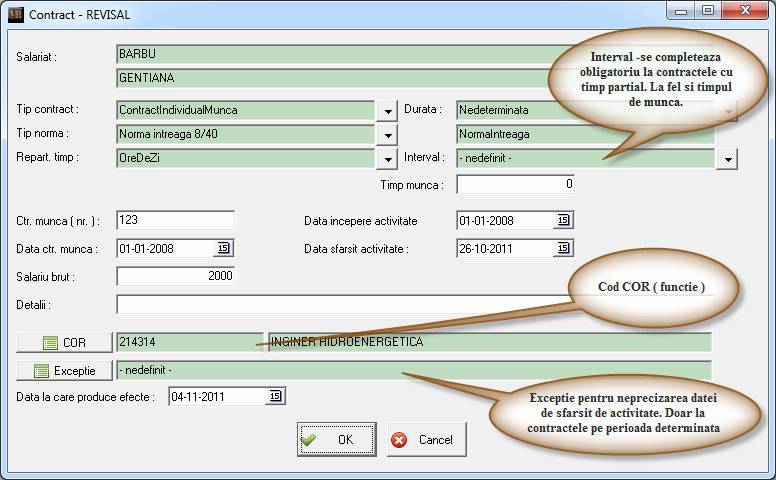Click the Timp munca input field
This screenshot has height=480, width=776.
[x=515, y=184]
